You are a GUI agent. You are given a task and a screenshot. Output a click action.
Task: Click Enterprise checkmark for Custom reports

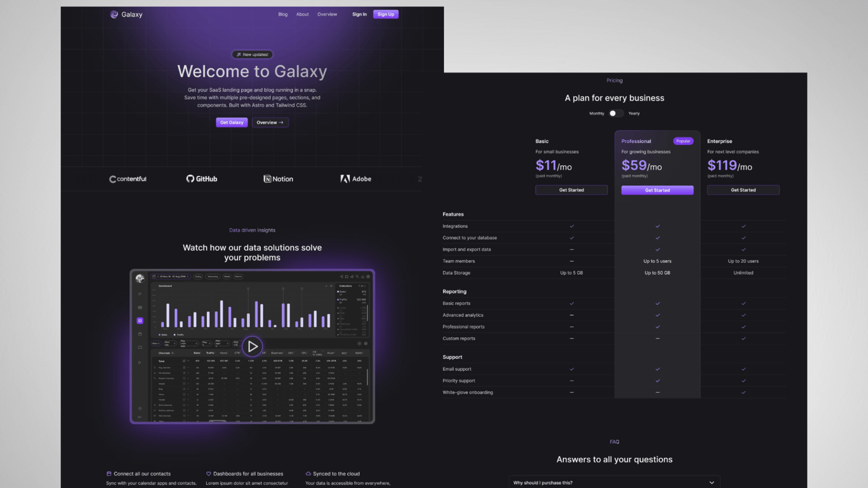point(743,338)
